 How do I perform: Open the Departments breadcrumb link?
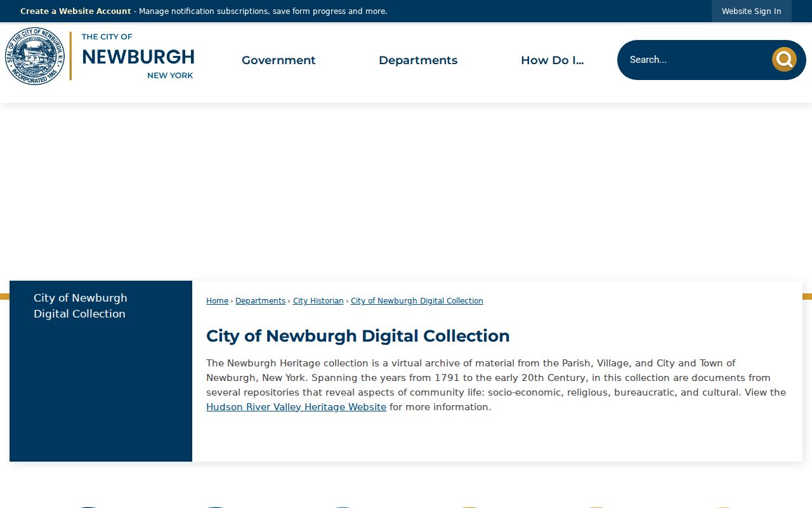coord(260,301)
